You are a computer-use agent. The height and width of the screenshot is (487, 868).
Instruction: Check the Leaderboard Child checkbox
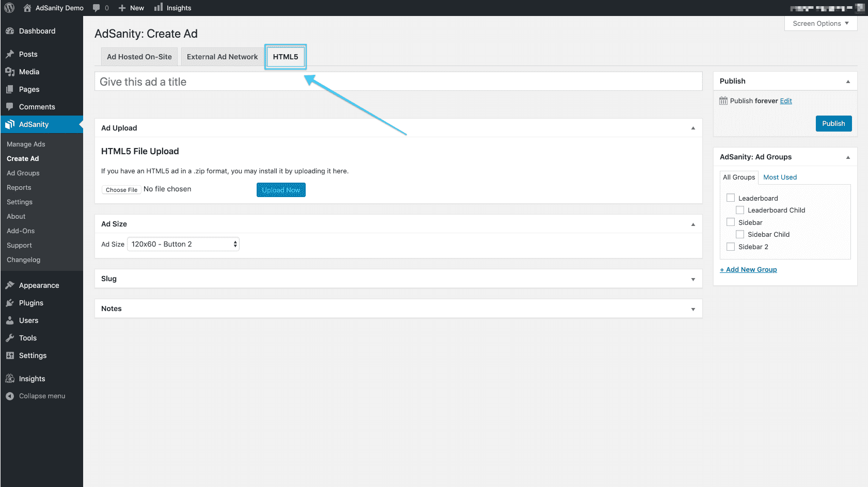[x=740, y=210]
